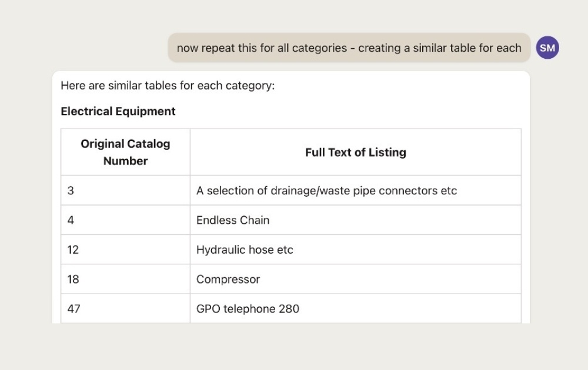Click the 'GPO telephone 280' listing cell

coord(356,308)
